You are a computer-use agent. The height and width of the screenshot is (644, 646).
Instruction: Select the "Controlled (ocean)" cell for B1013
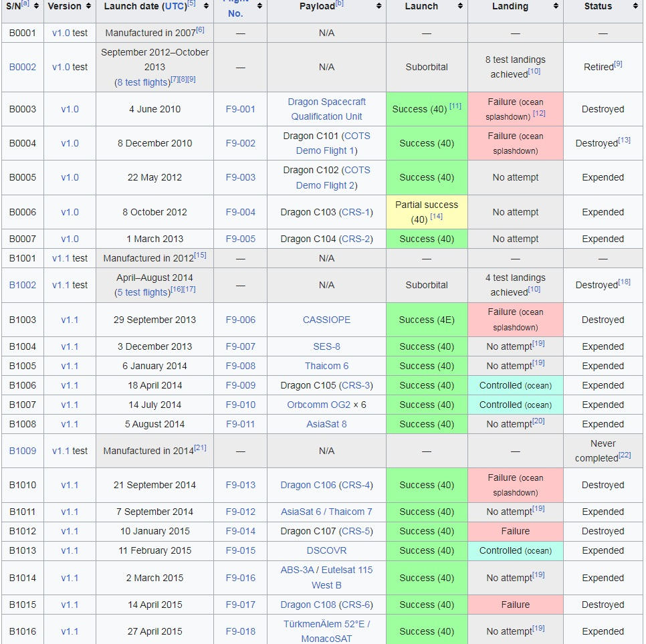pyautogui.click(x=516, y=551)
